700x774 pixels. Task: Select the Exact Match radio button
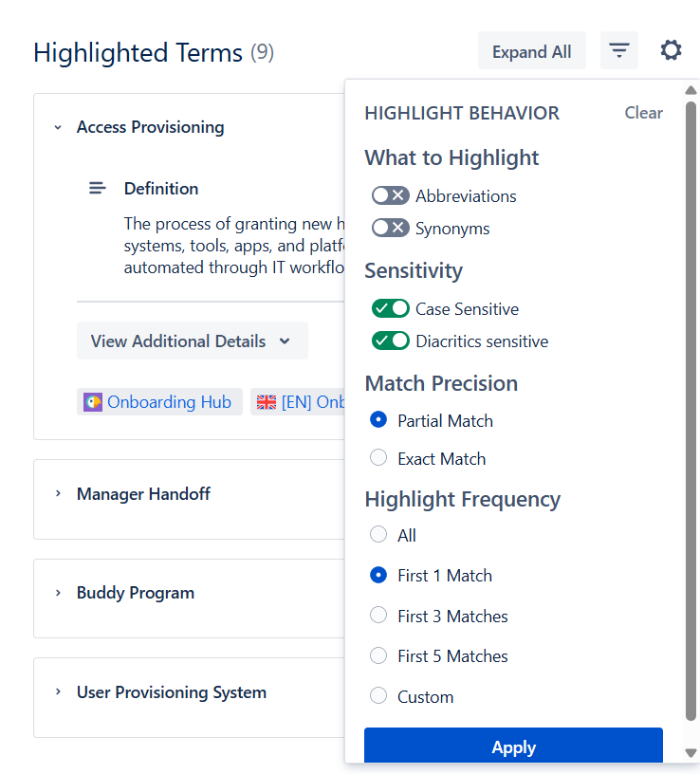tap(378, 457)
